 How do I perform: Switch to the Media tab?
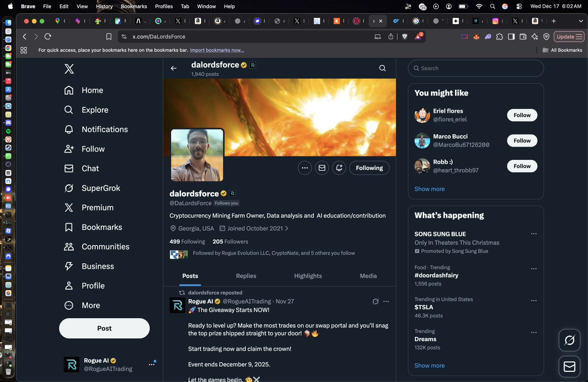point(368,276)
